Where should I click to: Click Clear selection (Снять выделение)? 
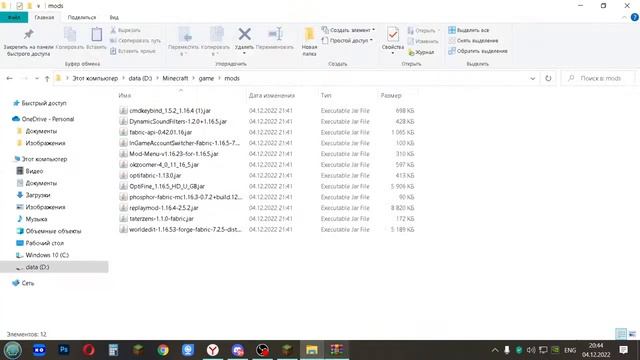click(473, 40)
